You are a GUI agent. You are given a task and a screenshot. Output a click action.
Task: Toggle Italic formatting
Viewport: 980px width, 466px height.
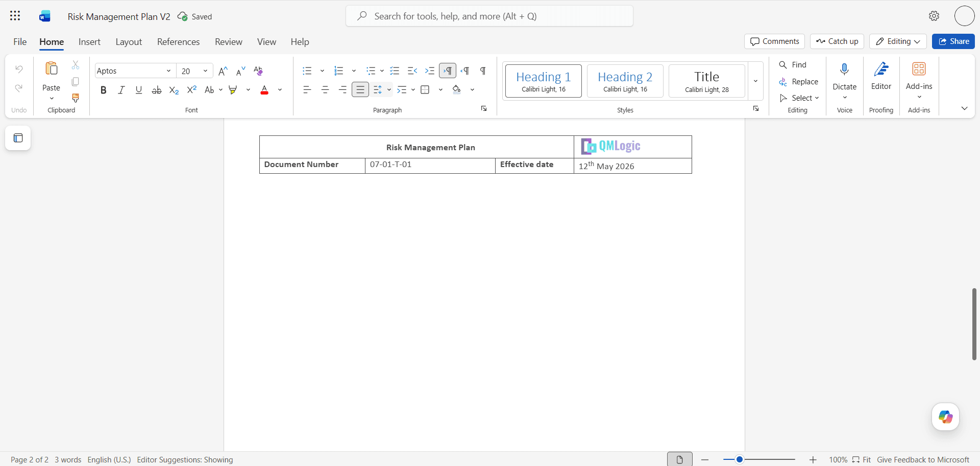(x=121, y=90)
